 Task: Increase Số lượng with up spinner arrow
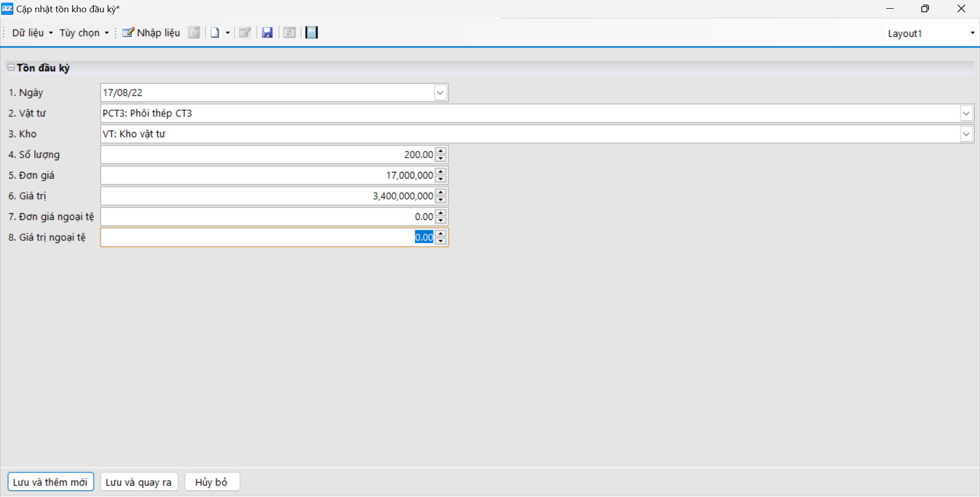click(x=441, y=151)
